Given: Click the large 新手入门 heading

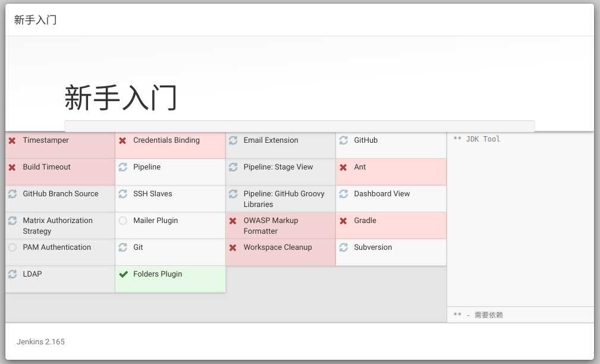Looking at the screenshot, I should 121,98.
